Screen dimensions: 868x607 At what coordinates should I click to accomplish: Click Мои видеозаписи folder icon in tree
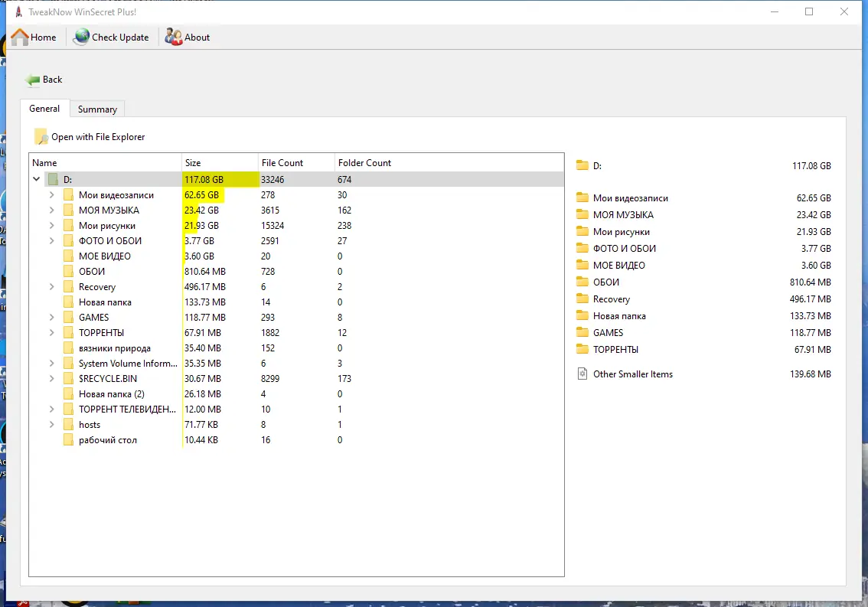point(68,195)
